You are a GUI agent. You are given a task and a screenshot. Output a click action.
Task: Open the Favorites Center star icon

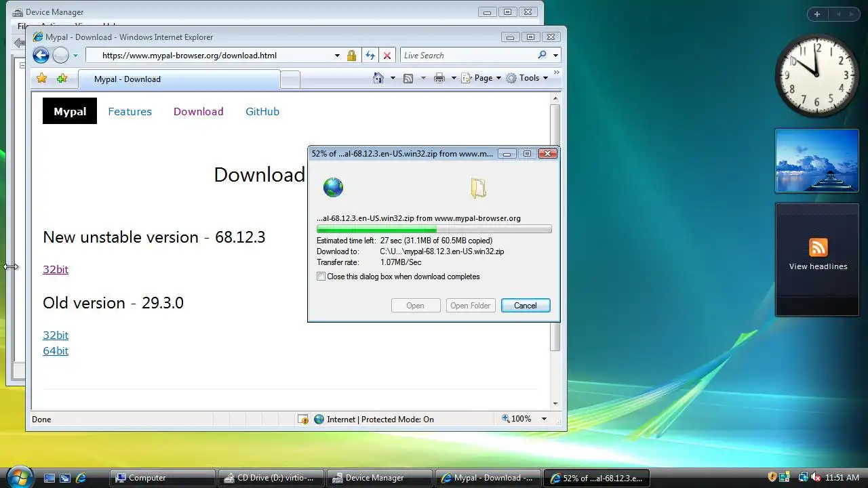click(42, 79)
